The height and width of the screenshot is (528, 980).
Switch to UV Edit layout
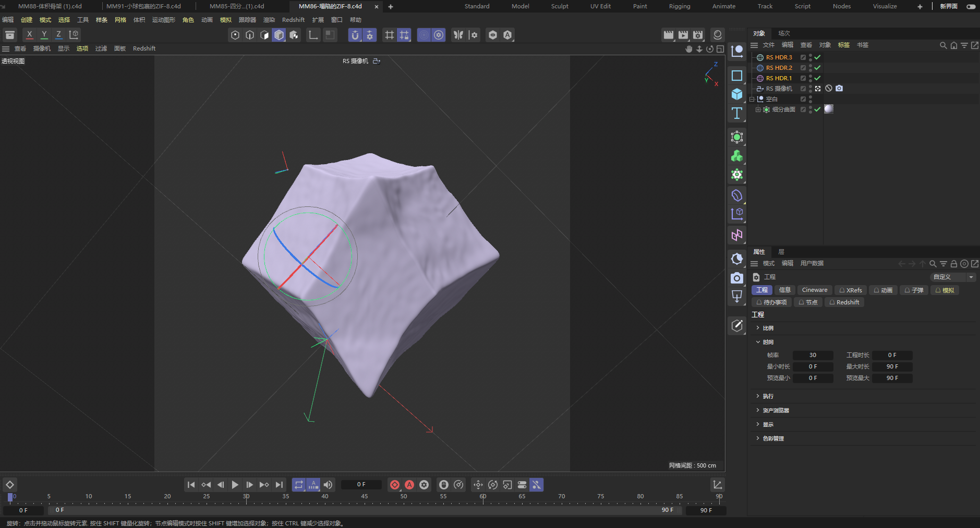pyautogui.click(x=600, y=6)
